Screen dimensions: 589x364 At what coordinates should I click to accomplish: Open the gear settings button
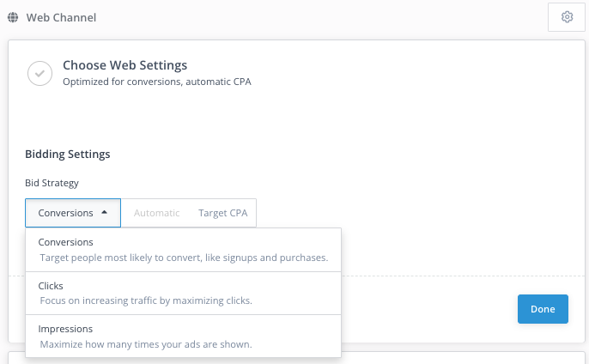click(x=566, y=17)
